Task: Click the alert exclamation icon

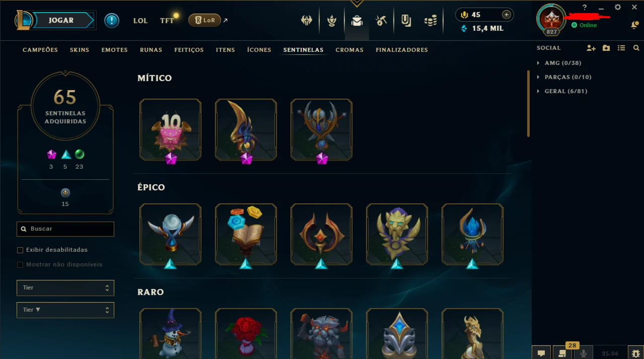Action: [112, 21]
